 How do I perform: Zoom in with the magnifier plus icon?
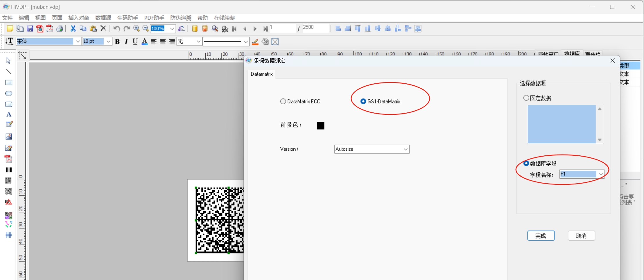(x=137, y=28)
